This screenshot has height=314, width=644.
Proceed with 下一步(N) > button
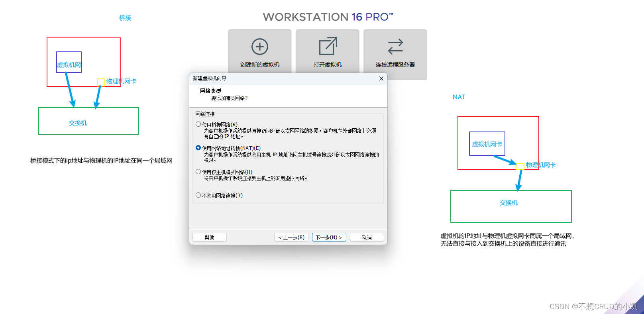329,237
